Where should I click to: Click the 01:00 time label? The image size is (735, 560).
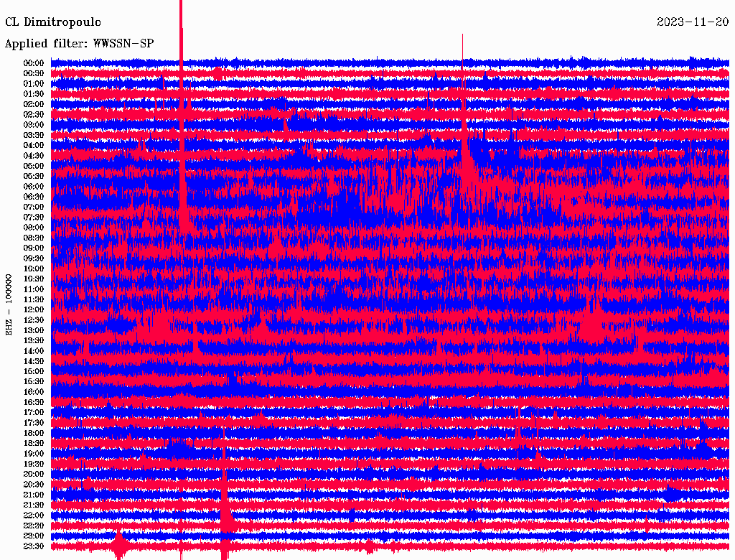tap(34, 83)
